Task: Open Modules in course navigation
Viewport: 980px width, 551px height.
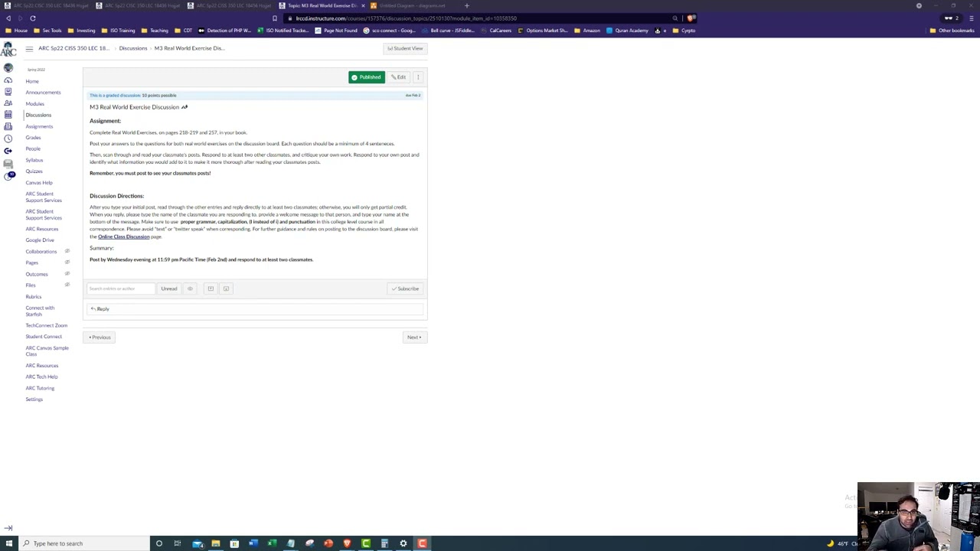Action: (x=34, y=104)
